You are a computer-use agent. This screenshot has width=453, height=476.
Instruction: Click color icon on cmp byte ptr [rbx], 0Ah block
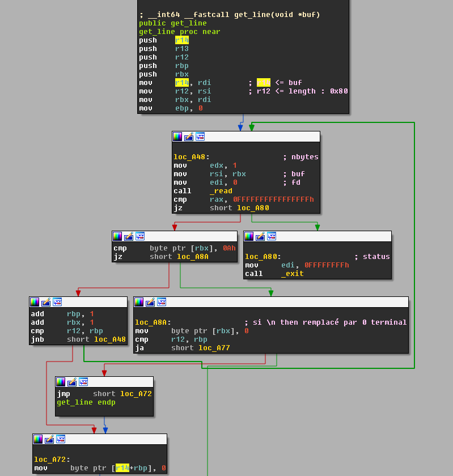117,236
